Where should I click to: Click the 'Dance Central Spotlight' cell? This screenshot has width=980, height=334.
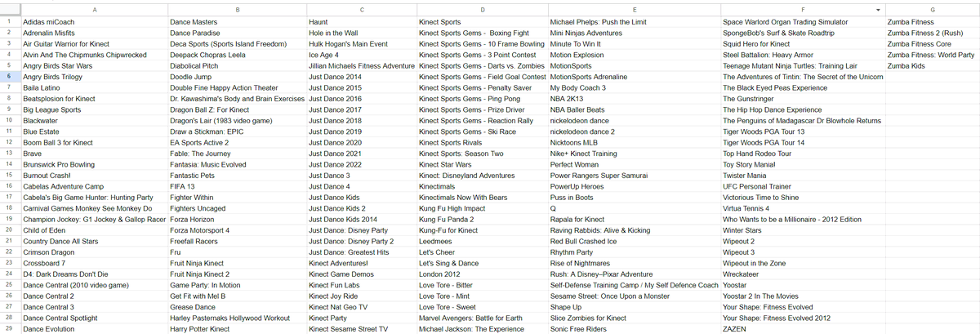coord(94,318)
